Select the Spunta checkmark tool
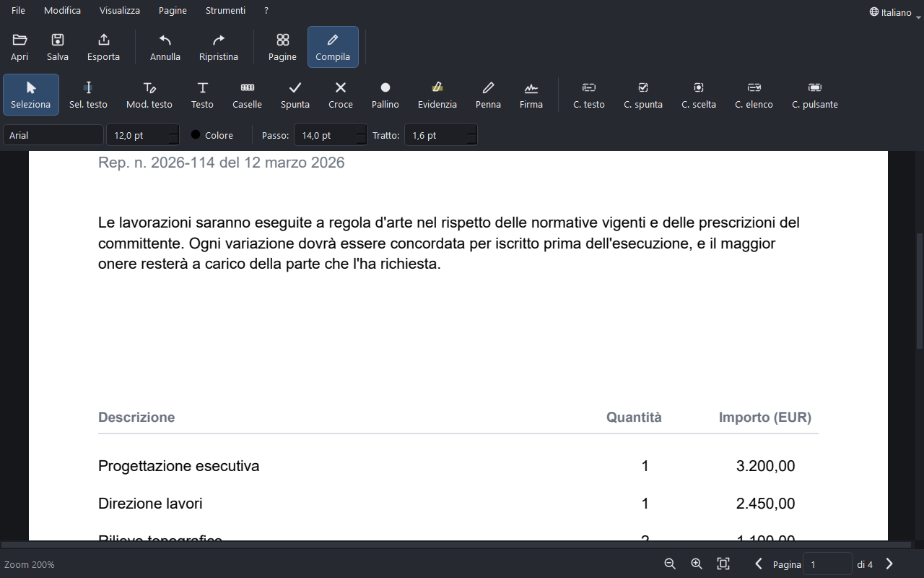This screenshot has height=578, width=924. (295, 95)
